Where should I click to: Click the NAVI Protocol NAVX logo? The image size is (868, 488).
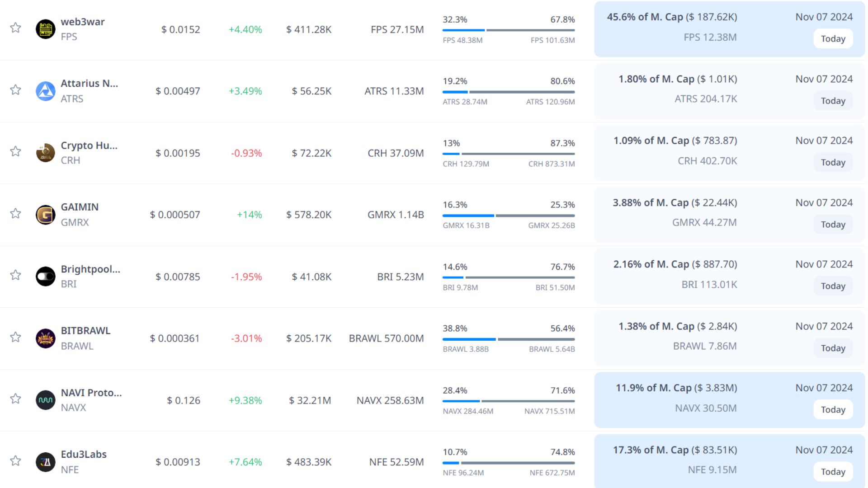(45, 400)
